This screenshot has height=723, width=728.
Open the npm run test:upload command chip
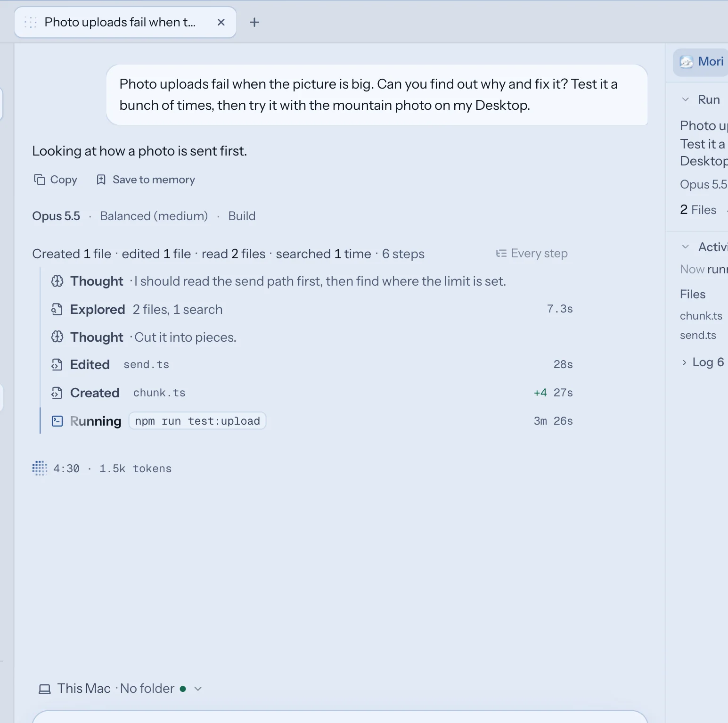pyautogui.click(x=197, y=421)
